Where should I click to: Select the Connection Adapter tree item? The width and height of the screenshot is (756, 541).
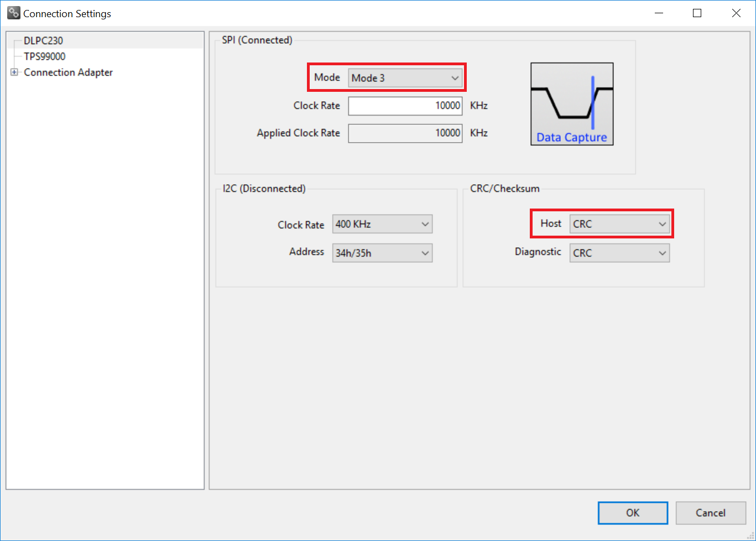point(68,72)
